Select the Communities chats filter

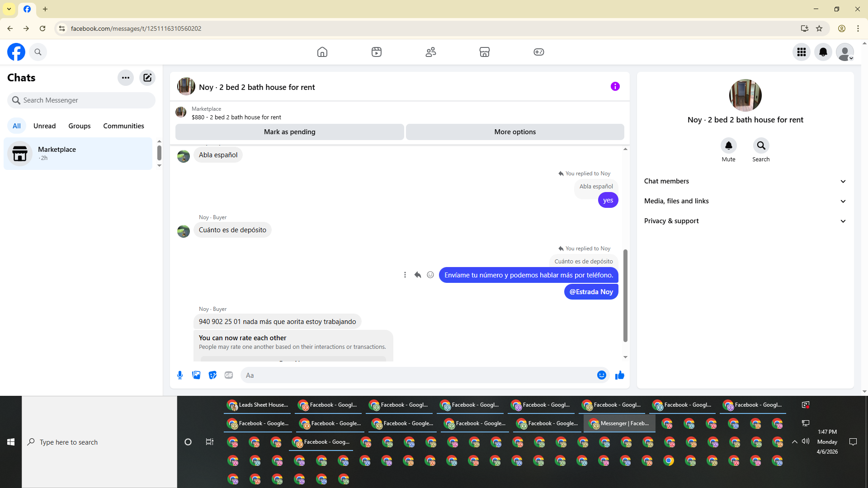pos(123,126)
